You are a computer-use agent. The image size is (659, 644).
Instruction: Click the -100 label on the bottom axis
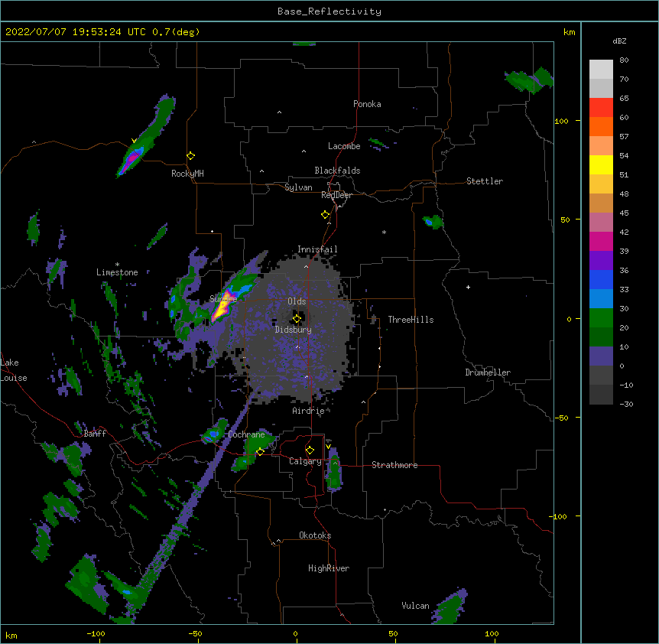pyautogui.click(x=96, y=633)
